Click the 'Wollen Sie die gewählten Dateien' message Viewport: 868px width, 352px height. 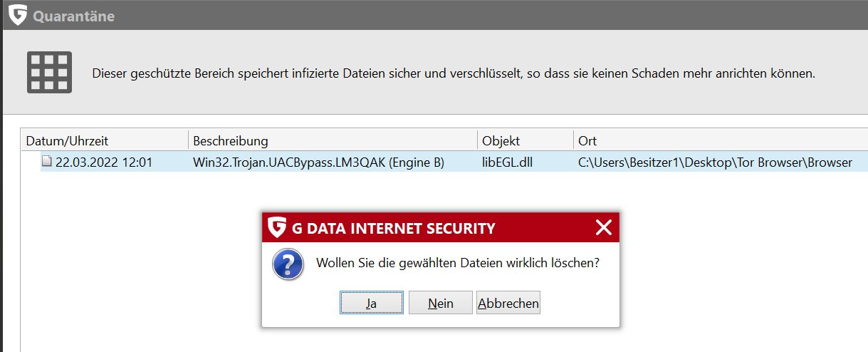[457, 263]
